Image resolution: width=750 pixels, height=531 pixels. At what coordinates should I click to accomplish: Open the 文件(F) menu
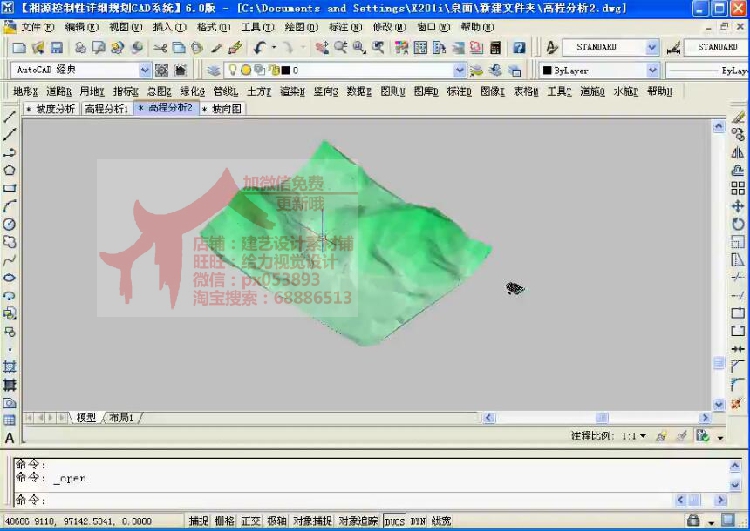pyautogui.click(x=38, y=27)
